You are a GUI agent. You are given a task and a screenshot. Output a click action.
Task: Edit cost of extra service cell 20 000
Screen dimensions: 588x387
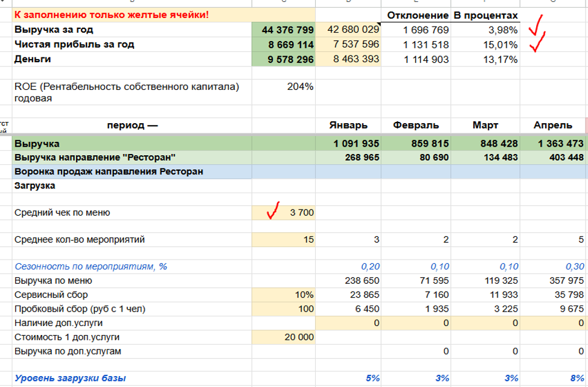[x=283, y=337]
